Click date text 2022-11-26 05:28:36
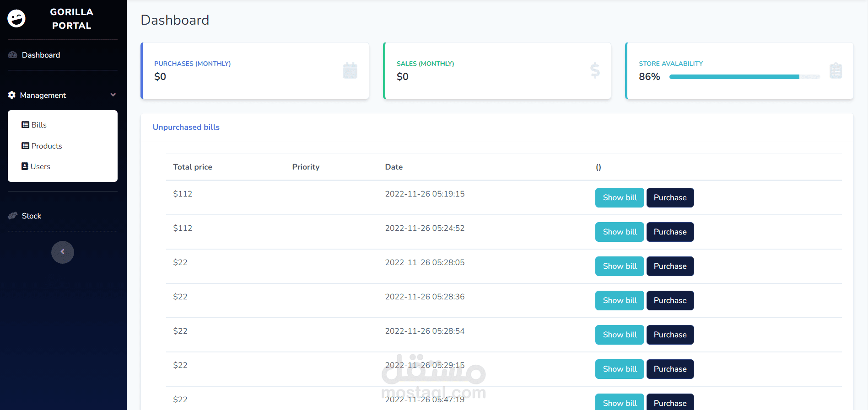 click(425, 297)
